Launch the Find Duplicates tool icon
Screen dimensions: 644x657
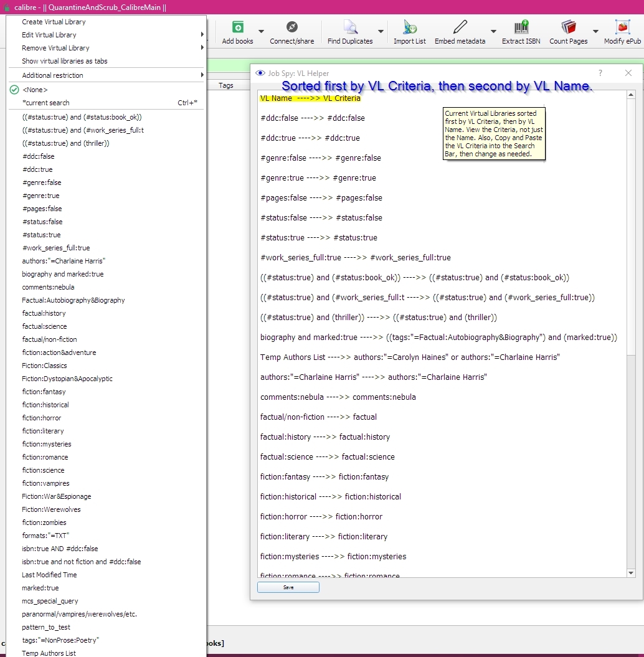click(350, 27)
